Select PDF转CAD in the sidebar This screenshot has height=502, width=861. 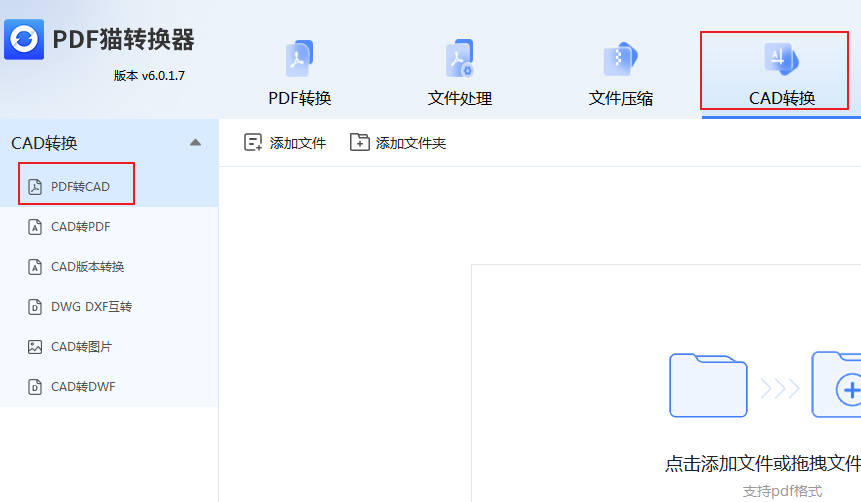click(80, 187)
